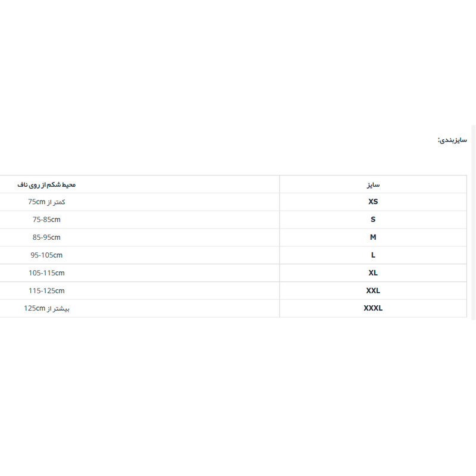Click the 75-85cm measurement cell
Screen dimensions: 476x476
point(46,220)
